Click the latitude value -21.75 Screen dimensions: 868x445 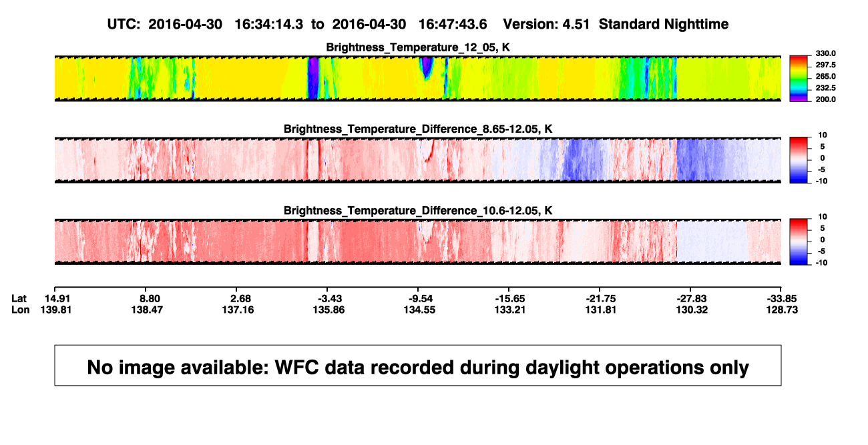pyautogui.click(x=600, y=298)
